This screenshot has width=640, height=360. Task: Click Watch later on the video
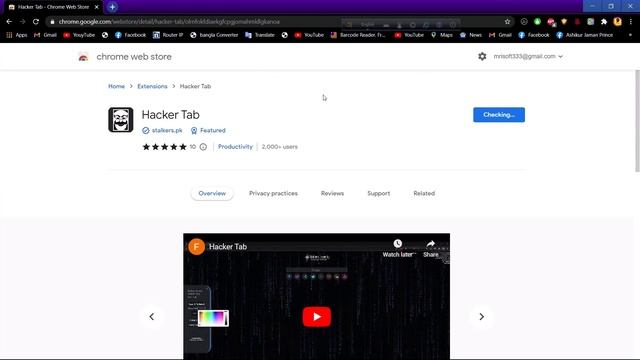click(x=398, y=248)
